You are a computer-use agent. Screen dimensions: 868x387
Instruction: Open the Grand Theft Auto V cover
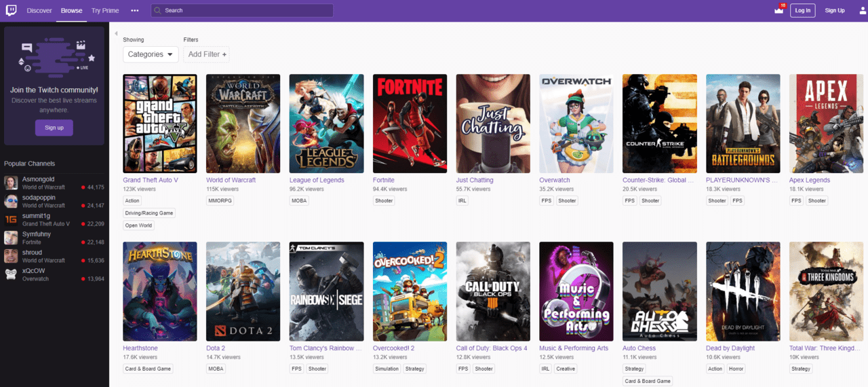click(160, 124)
